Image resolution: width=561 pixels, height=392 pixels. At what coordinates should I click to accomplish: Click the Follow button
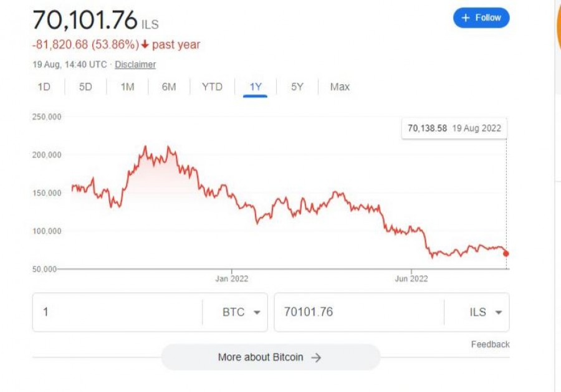(481, 18)
